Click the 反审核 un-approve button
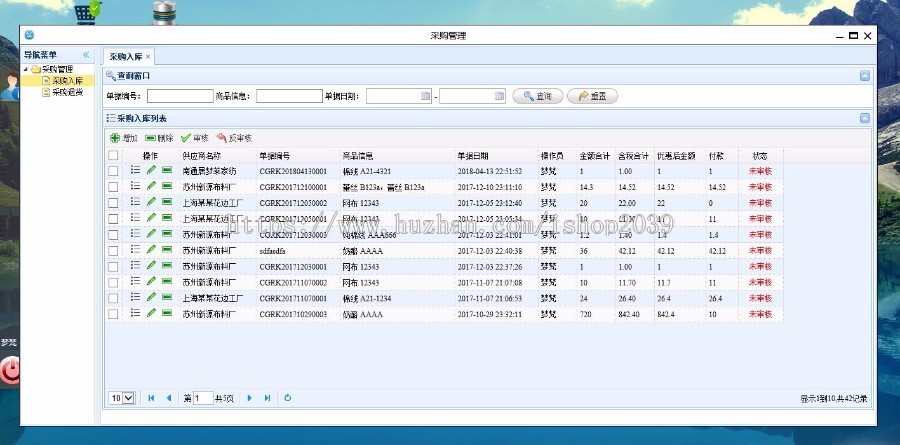900x445 pixels. (234, 138)
